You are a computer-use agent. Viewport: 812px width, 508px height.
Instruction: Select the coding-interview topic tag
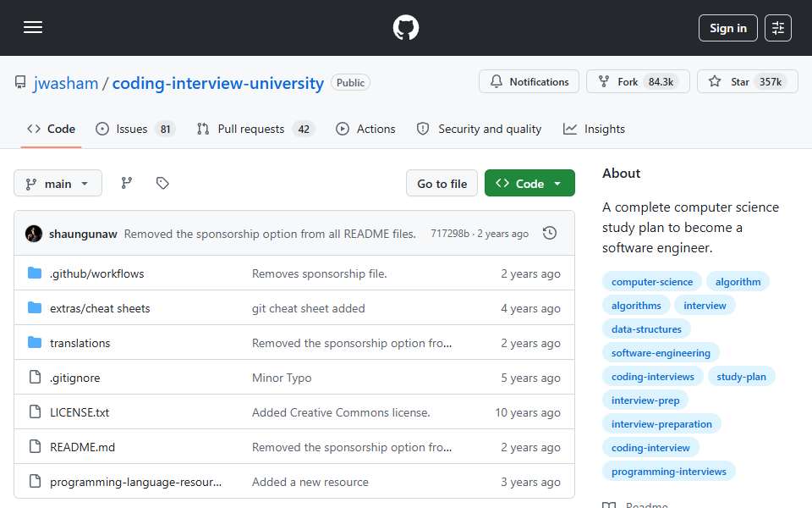(650, 448)
